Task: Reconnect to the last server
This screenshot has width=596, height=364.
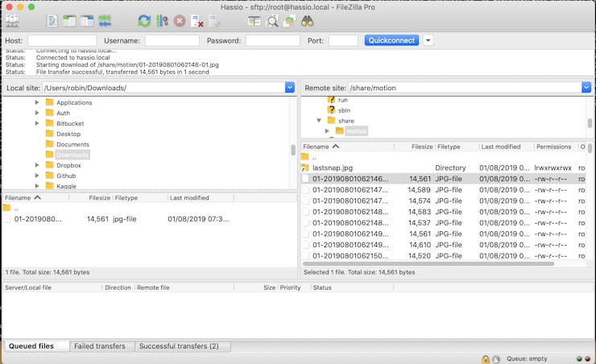Action: (214, 21)
